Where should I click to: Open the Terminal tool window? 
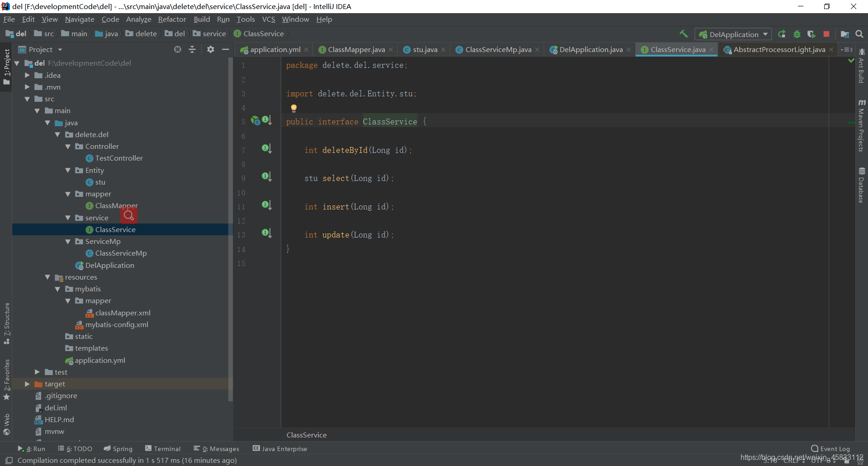(163, 449)
